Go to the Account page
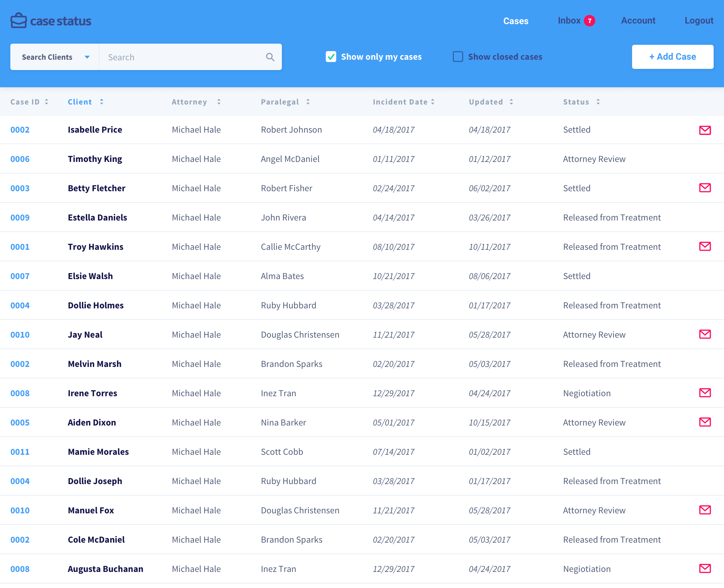 coord(638,21)
